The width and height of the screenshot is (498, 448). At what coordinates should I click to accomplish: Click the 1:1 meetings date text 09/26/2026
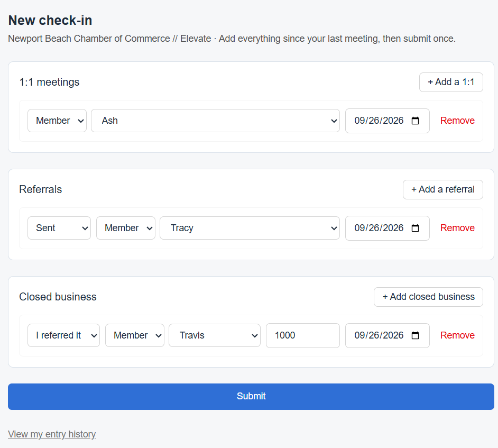pos(379,121)
